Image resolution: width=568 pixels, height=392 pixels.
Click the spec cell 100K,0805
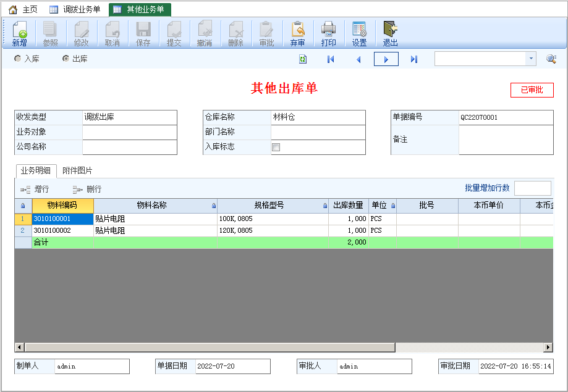(273, 219)
